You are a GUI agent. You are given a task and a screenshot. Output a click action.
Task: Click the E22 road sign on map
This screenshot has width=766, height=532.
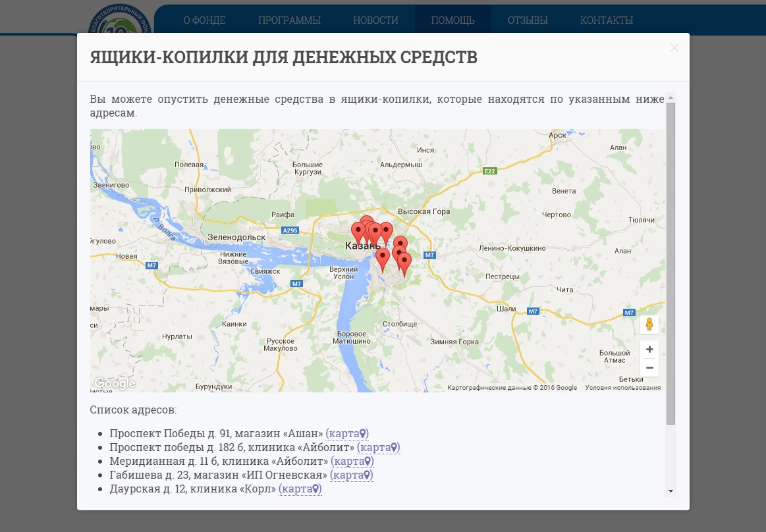coord(489,171)
